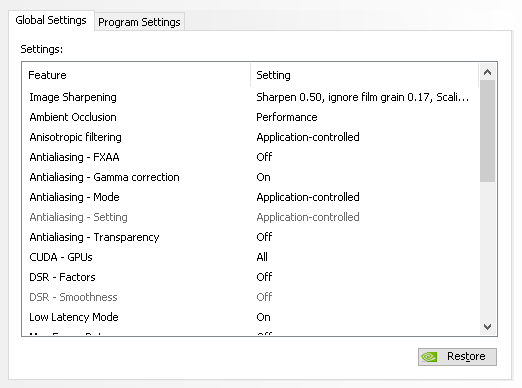Select Antialiasing - Gamma correction feature
The width and height of the screenshot is (522, 388).
click(104, 177)
